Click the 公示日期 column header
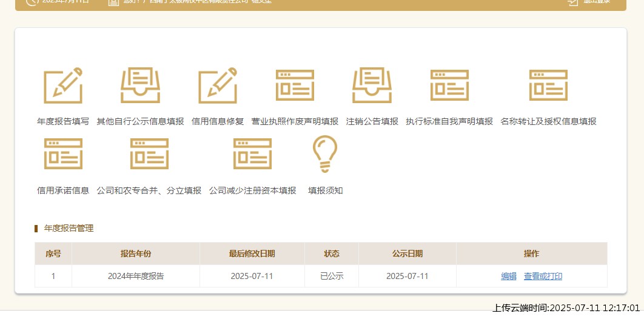The width and height of the screenshot is (644, 316). tap(407, 254)
